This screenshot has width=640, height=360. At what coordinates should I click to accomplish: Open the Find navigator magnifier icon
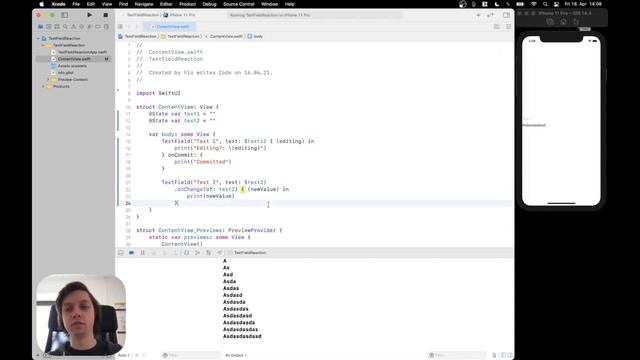65,27
